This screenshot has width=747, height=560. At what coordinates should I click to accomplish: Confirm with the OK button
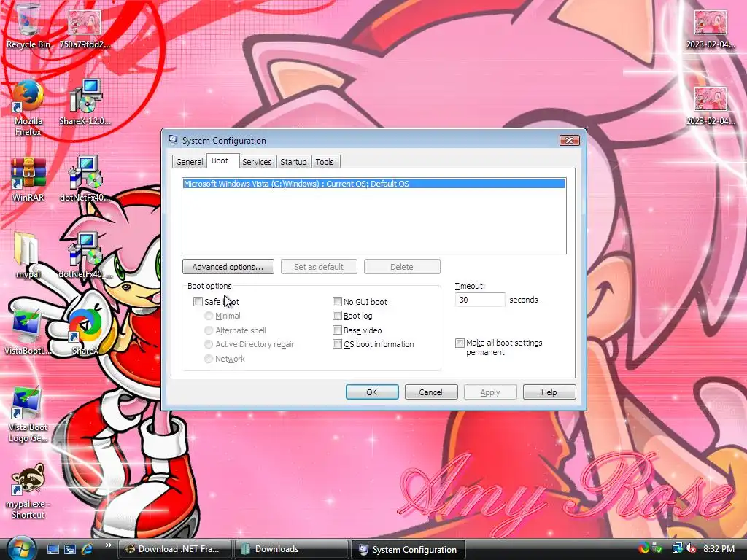pyautogui.click(x=372, y=392)
